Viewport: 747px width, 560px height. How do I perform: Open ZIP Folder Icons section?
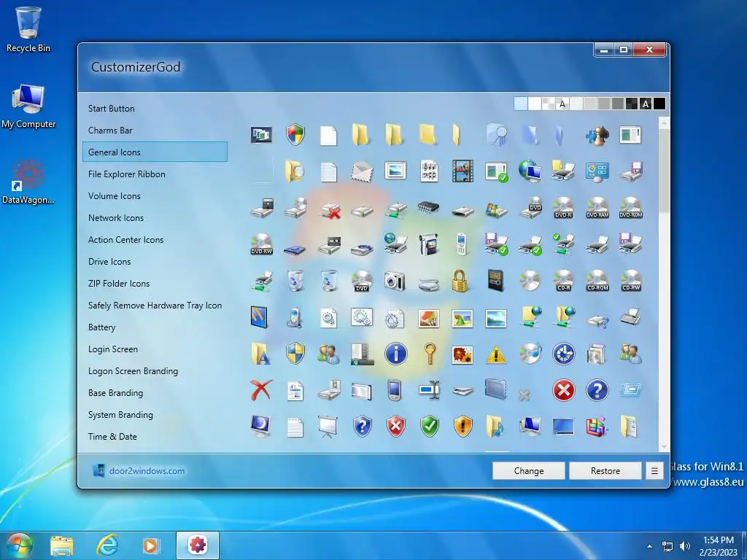click(x=119, y=284)
